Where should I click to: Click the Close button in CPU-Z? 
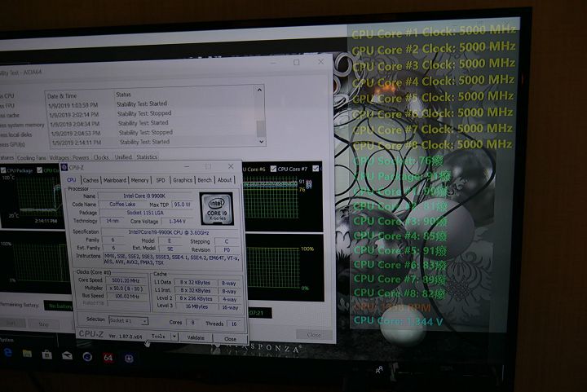(x=230, y=339)
